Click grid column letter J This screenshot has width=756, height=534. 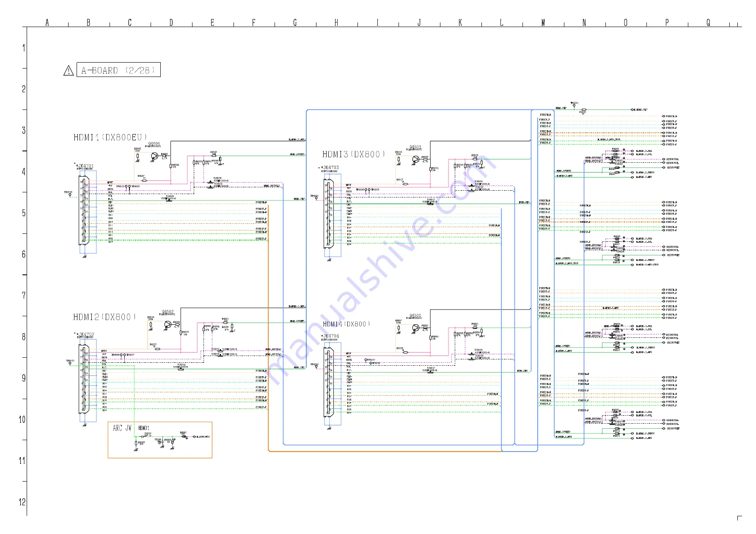coord(419,23)
